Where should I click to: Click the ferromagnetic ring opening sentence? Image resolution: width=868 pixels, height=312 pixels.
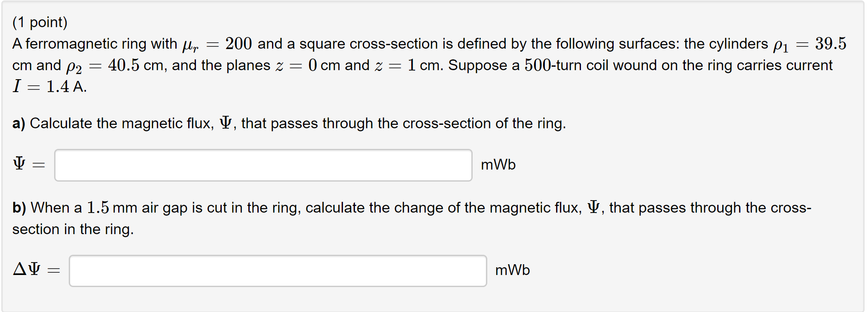95,43
